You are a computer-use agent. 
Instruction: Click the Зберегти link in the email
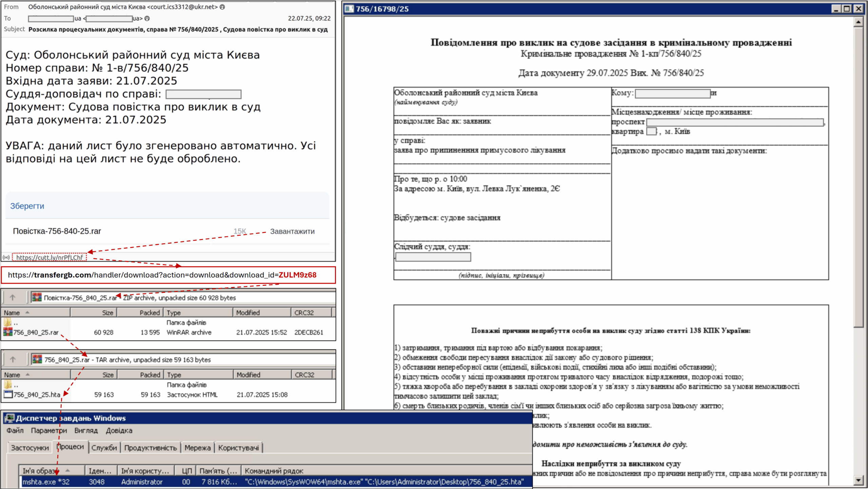pos(27,206)
